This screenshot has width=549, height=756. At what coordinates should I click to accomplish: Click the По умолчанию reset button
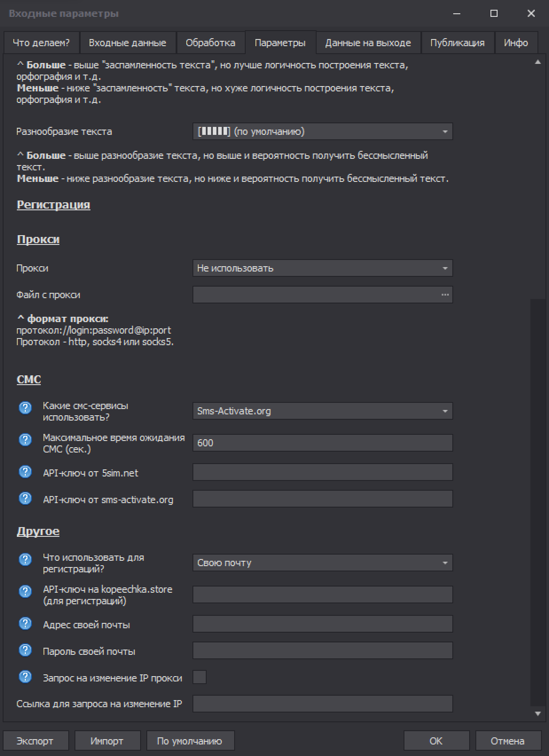click(190, 740)
